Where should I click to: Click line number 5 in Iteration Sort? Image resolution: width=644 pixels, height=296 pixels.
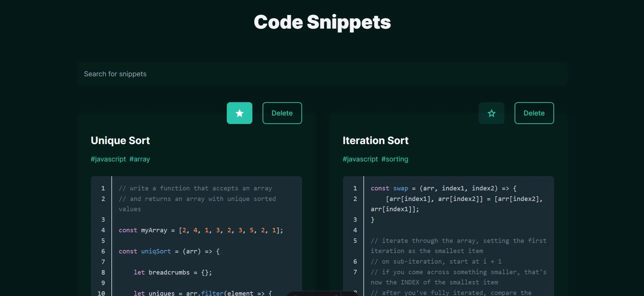(355, 241)
